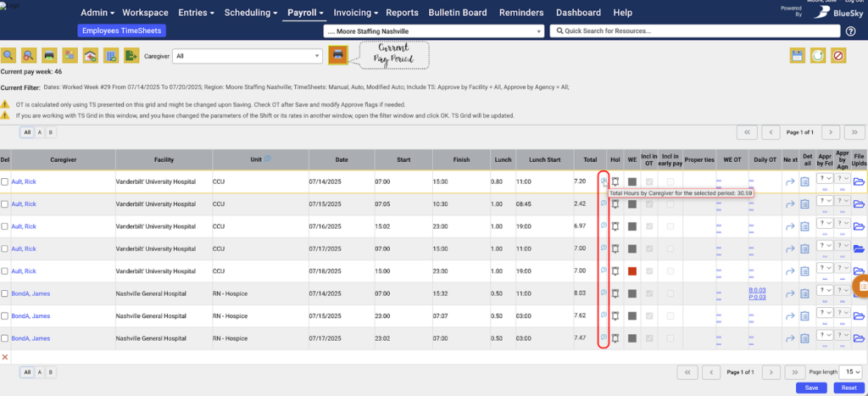The height and width of the screenshot is (396, 868).
Task: Open File Uploads folder in first row
Action: click(858, 181)
